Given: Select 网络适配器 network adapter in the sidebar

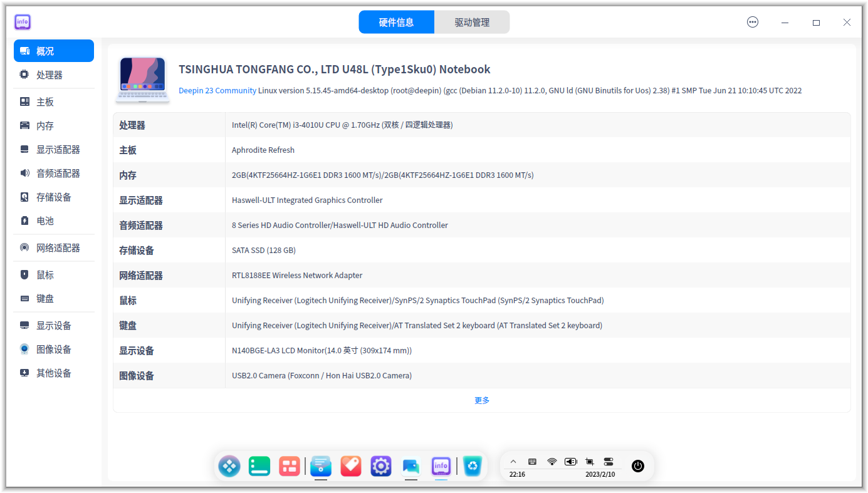Looking at the screenshot, I should click(x=54, y=247).
